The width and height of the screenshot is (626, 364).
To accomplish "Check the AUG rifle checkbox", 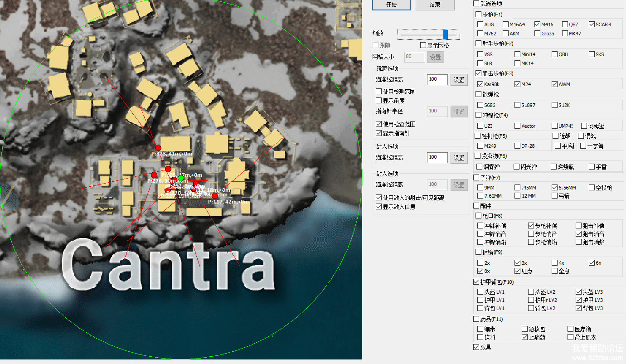I will click(x=480, y=24).
